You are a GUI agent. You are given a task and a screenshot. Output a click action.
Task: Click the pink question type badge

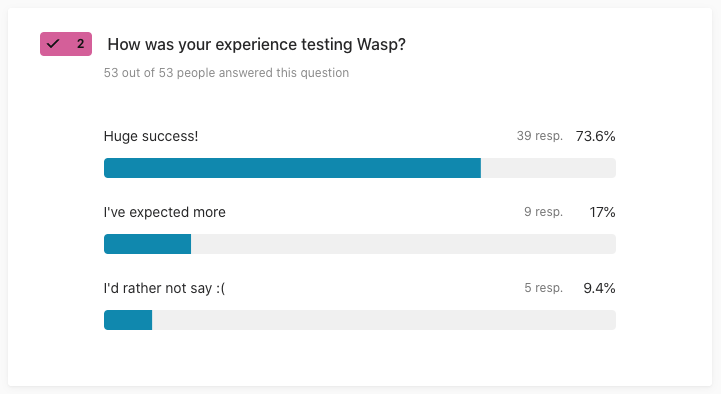point(66,44)
